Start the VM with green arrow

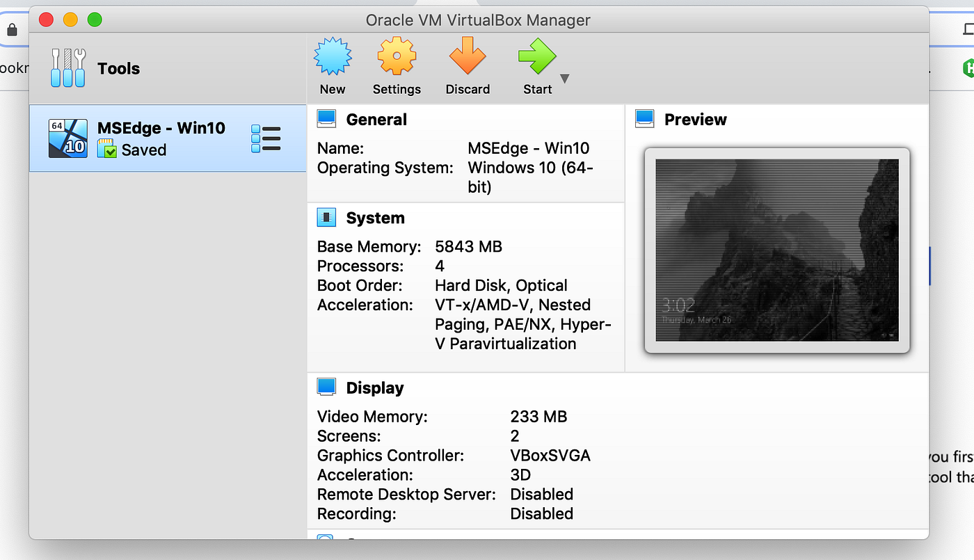[537, 56]
